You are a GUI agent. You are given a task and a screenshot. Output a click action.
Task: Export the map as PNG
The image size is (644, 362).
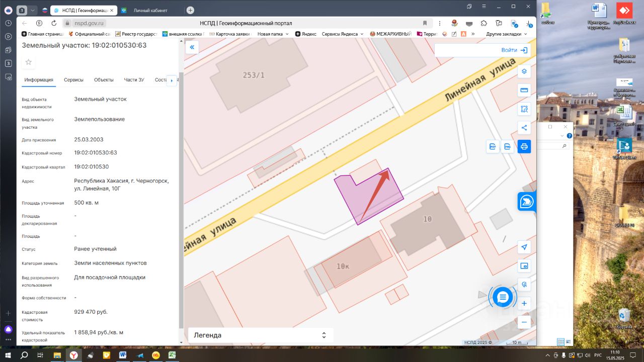coord(508,146)
